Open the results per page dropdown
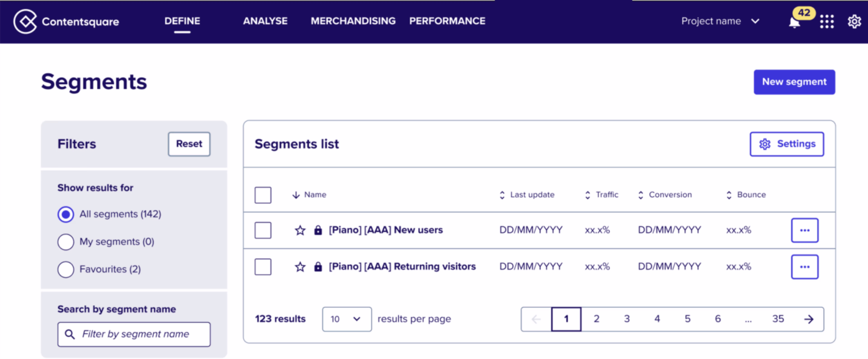This screenshot has height=359, width=868. (x=346, y=319)
